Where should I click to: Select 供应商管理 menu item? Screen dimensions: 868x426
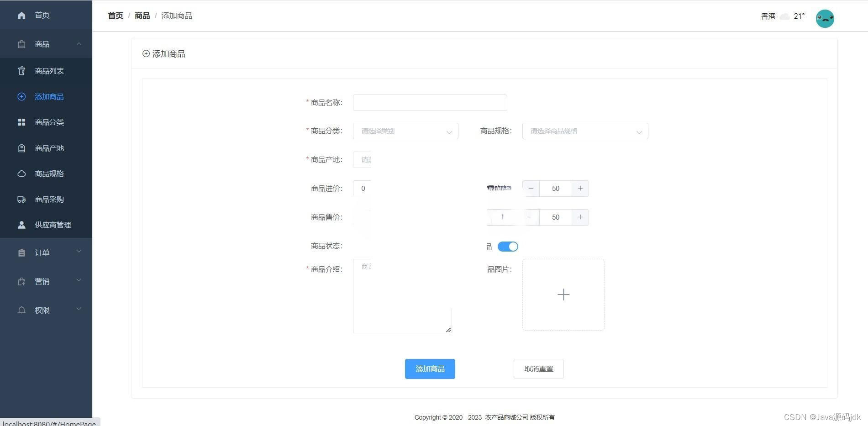[x=46, y=225]
